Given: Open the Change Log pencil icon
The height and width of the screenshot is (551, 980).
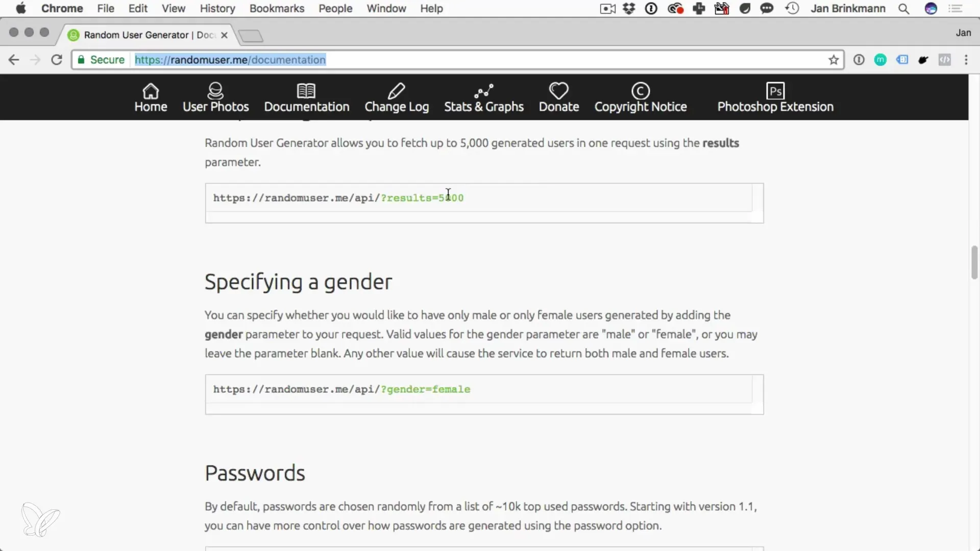Looking at the screenshot, I should [x=396, y=91].
